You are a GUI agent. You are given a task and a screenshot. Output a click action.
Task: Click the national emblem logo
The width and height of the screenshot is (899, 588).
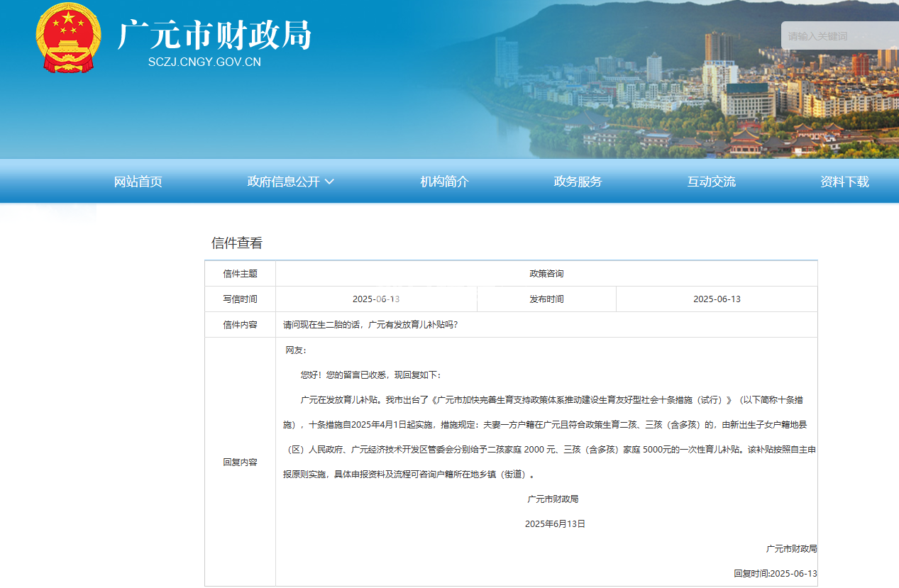coord(68,38)
